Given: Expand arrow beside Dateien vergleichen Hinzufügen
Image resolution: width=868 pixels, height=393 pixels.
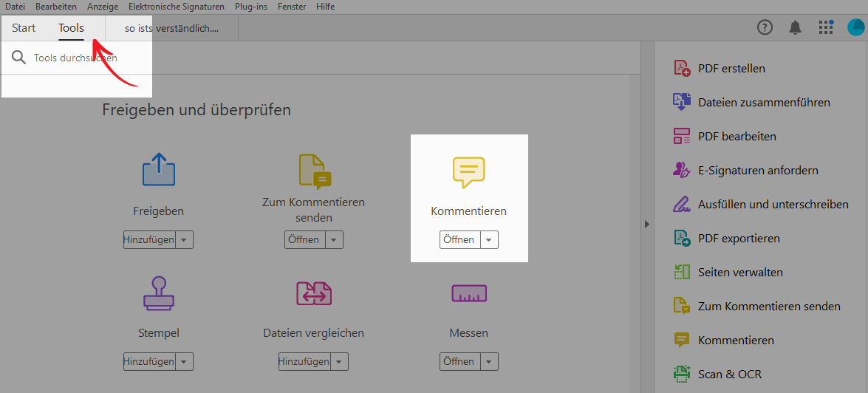Looking at the screenshot, I should coord(340,361).
